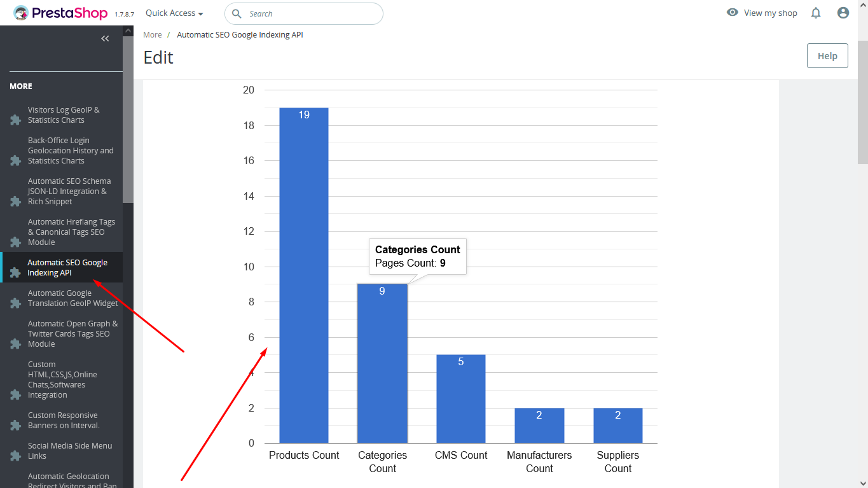
Task: Open Automatic Hreflang Tags & Canonical Tags module
Action: pyautogui.click(x=71, y=232)
